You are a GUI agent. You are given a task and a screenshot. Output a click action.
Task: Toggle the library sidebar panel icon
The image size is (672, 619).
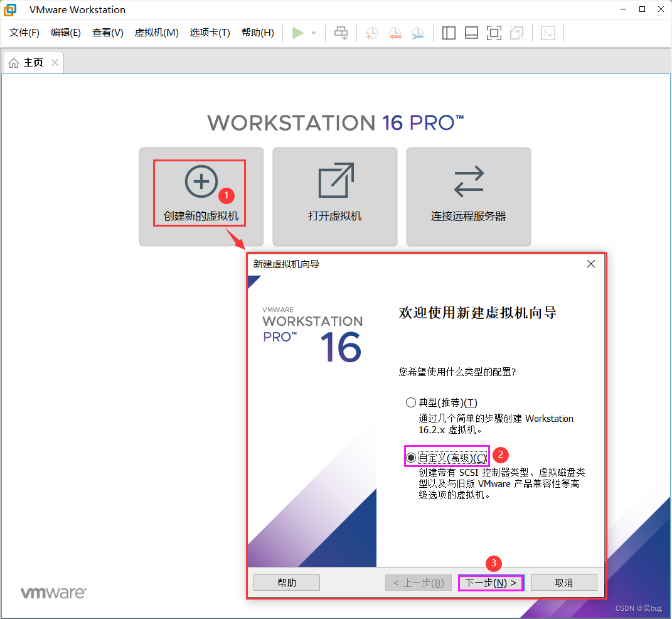coord(449,33)
